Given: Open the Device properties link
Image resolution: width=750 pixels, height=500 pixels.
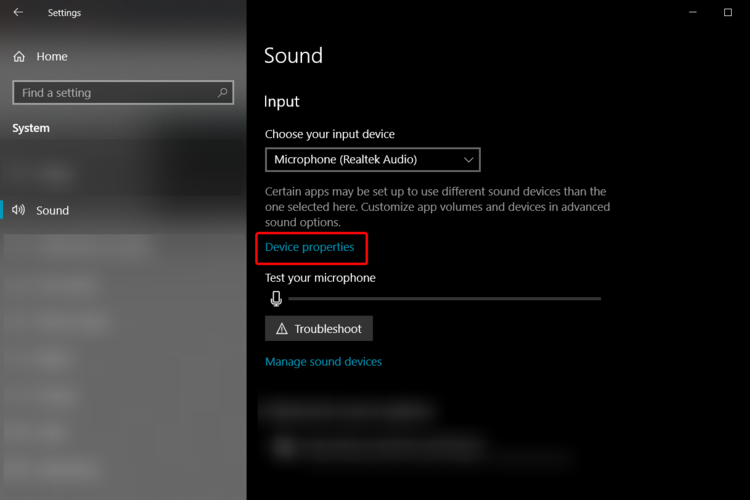Looking at the screenshot, I should point(309,247).
